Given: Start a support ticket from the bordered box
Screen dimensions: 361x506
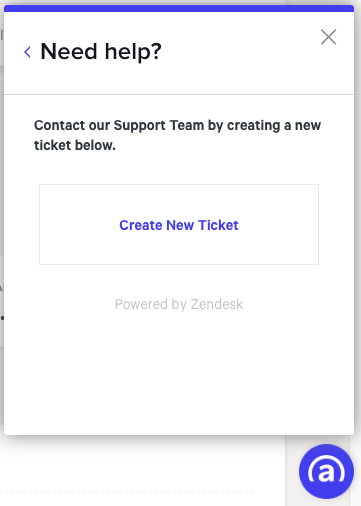Looking at the screenshot, I should (179, 224).
